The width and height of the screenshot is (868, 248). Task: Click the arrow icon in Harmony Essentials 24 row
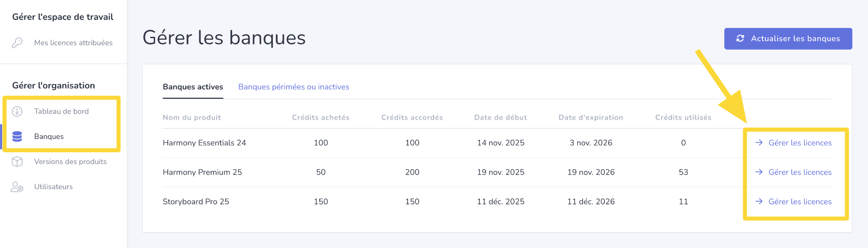[759, 143]
